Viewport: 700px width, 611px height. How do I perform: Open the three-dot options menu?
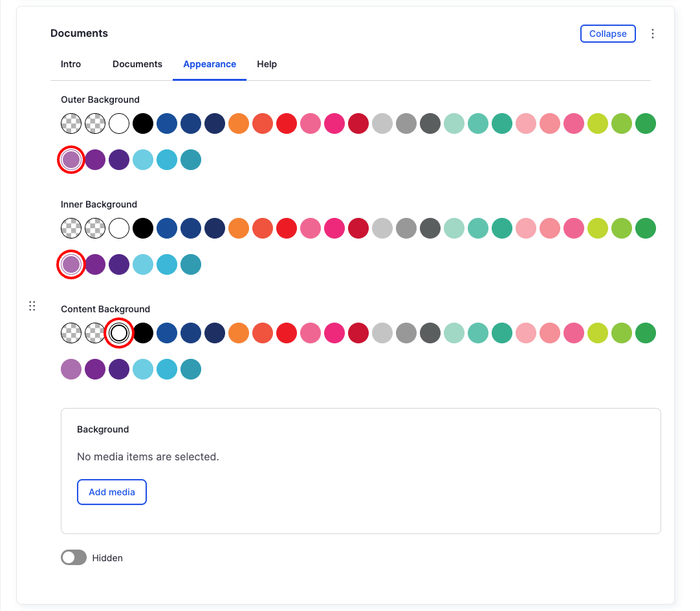coord(653,33)
